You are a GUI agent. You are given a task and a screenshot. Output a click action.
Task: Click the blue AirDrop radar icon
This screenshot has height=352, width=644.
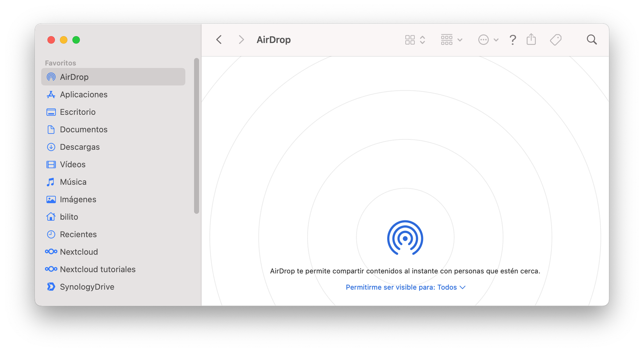pyautogui.click(x=405, y=238)
